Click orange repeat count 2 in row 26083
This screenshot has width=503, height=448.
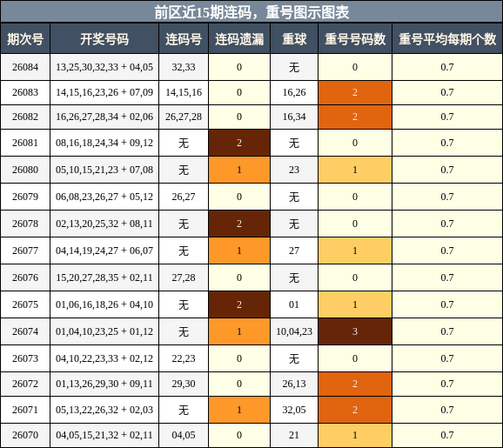[355, 92]
